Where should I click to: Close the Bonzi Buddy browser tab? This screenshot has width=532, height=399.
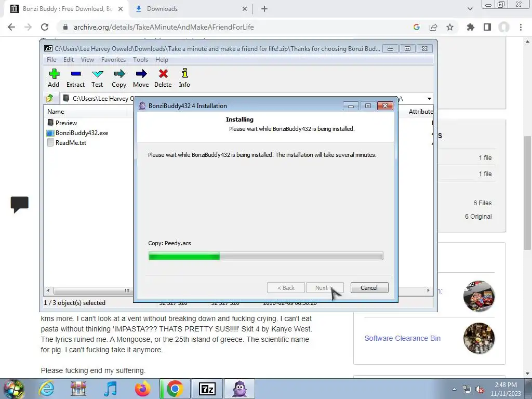coord(121,9)
